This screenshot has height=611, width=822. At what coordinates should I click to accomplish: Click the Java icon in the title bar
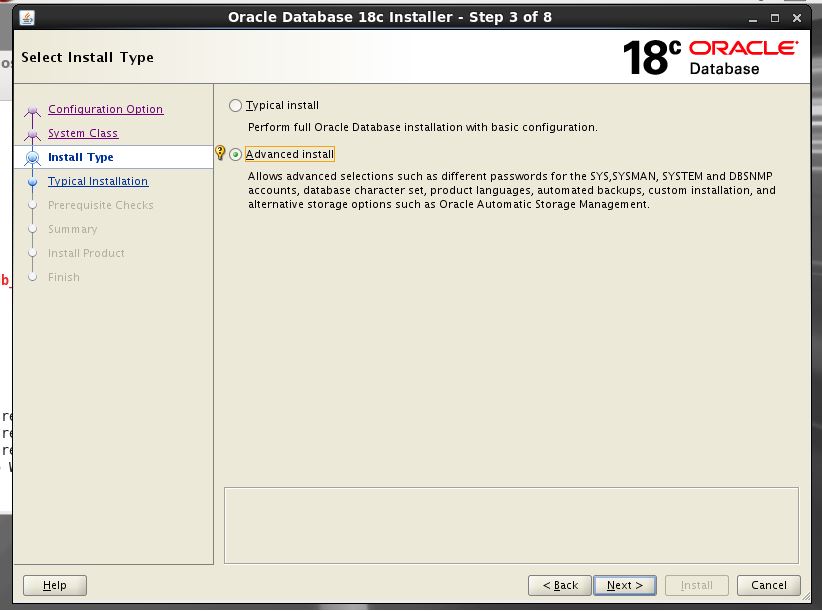click(27, 18)
